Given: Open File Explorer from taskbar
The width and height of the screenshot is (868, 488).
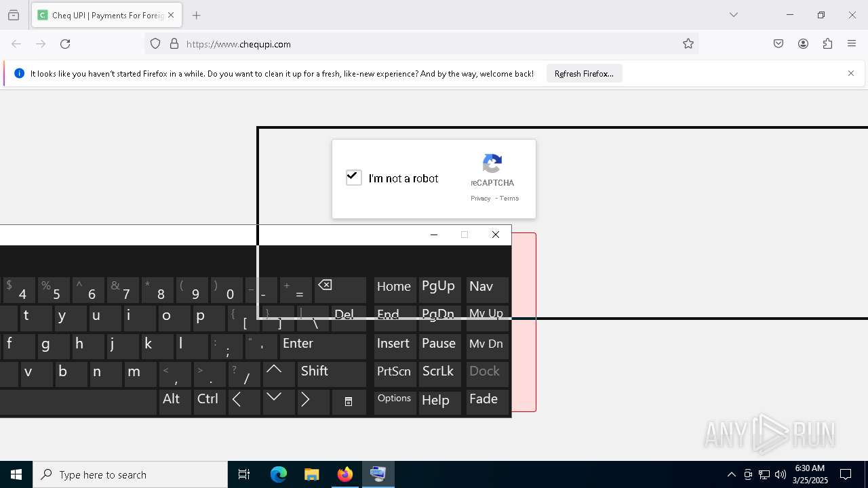Looking at the screenshot, I should 311,474.
